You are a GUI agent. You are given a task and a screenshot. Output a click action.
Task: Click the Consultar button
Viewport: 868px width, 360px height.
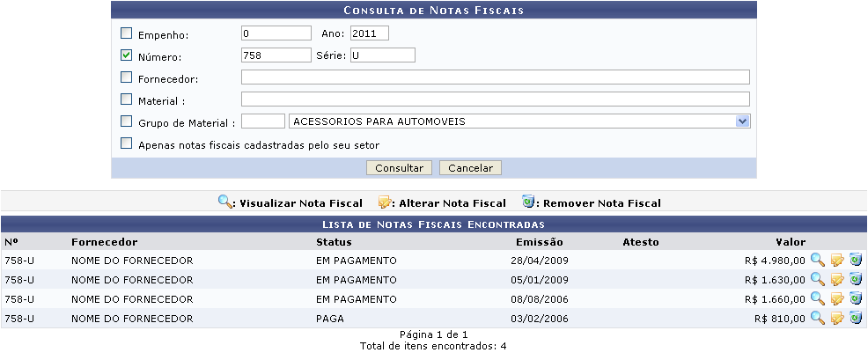[399, 168]
